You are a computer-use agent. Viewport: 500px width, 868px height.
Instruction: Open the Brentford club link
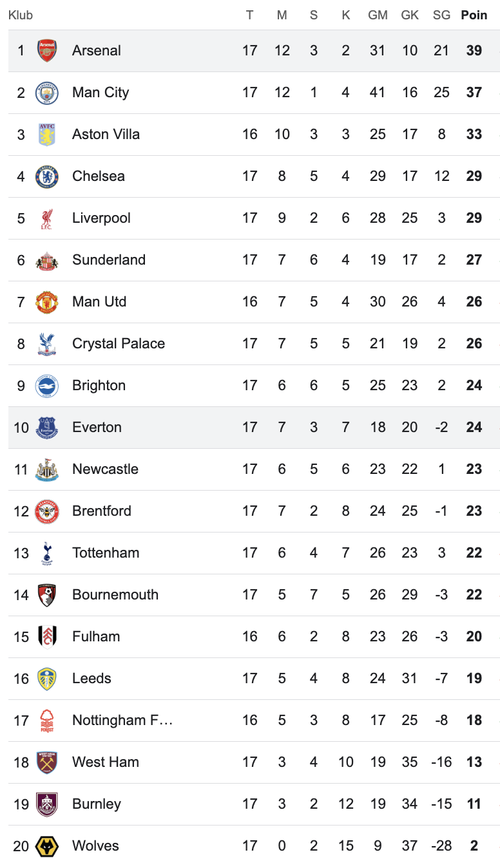102,511
